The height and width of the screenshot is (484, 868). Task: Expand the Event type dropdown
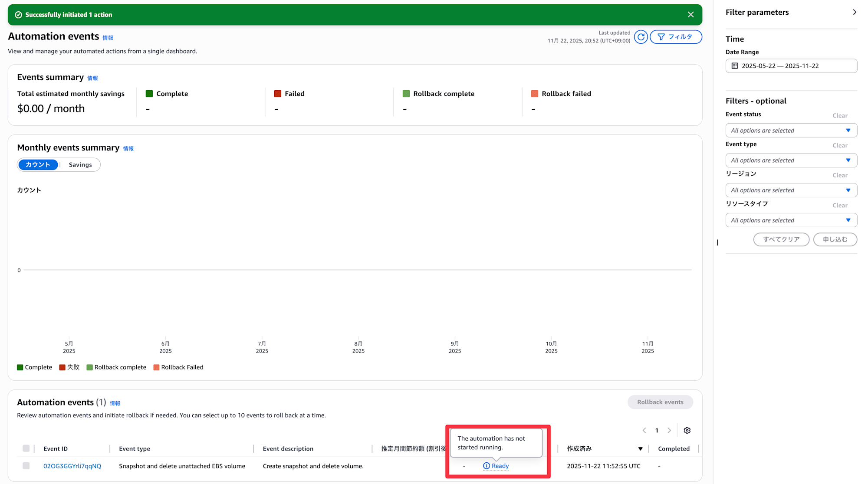click(791, 160)
